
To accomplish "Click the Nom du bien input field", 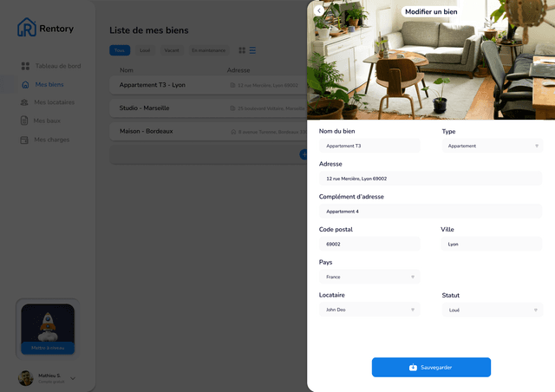I will (x=369, y=147).
